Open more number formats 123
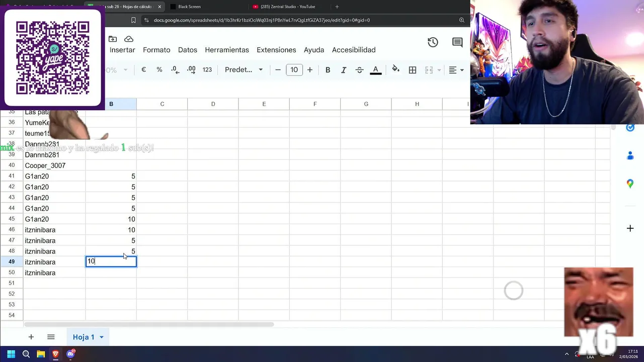The width and height of the screenshot is (644, 362). [x=207, y=70]
